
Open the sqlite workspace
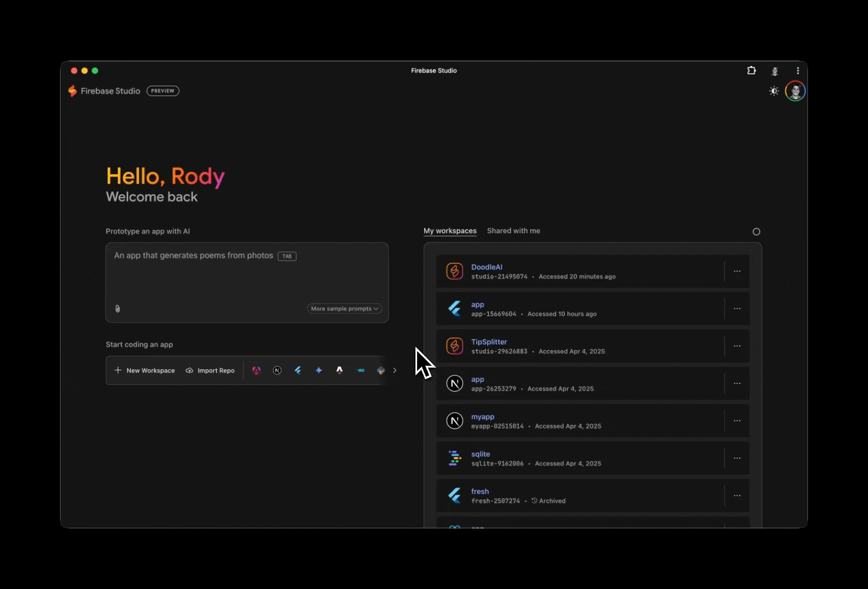coord(480,454)
